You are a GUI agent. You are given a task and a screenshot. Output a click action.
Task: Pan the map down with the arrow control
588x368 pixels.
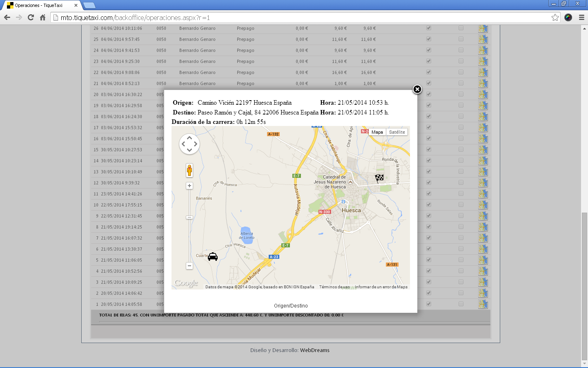(189, 150)
